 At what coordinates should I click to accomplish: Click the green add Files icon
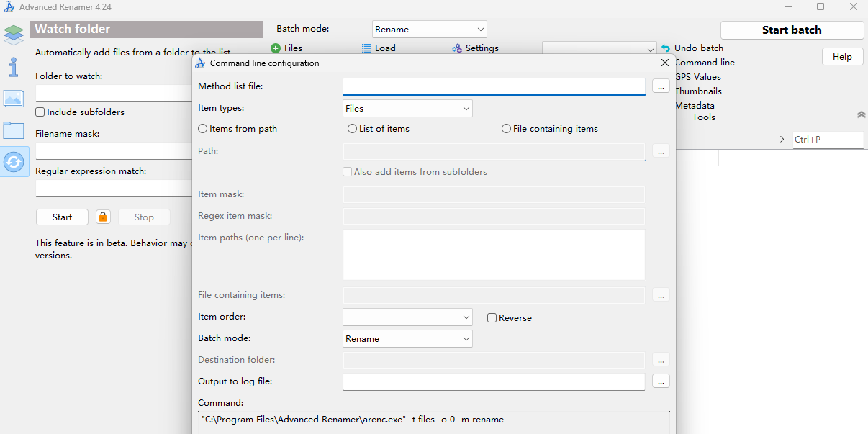click(x=276, y=48)
